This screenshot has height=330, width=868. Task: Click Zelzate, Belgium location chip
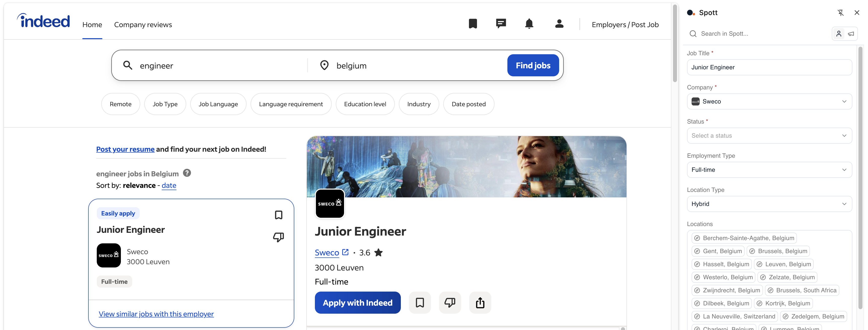(788, 278)
